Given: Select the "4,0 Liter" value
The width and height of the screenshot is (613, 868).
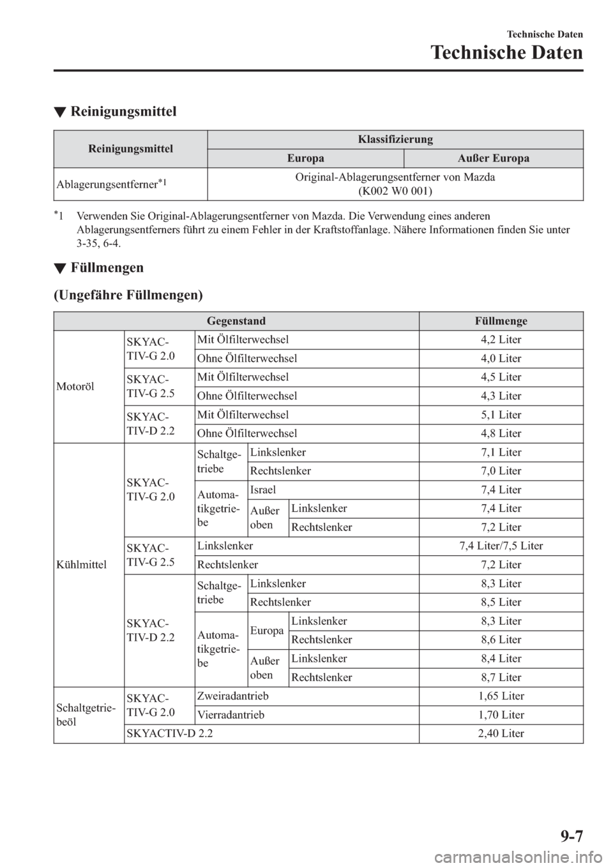Looking at the screenshot, I should 501,359.
